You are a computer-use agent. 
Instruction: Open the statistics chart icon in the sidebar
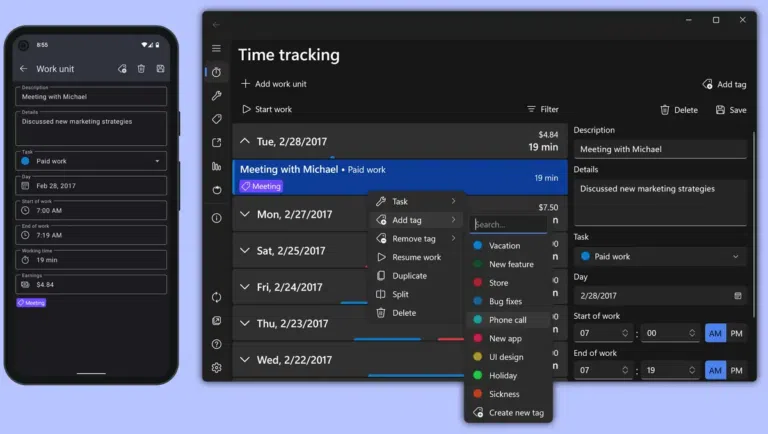[216, 166]
